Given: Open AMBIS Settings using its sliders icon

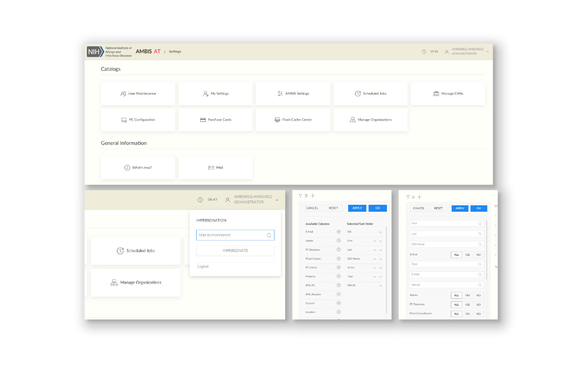Looking at the screenshot, I should [280, 94].
